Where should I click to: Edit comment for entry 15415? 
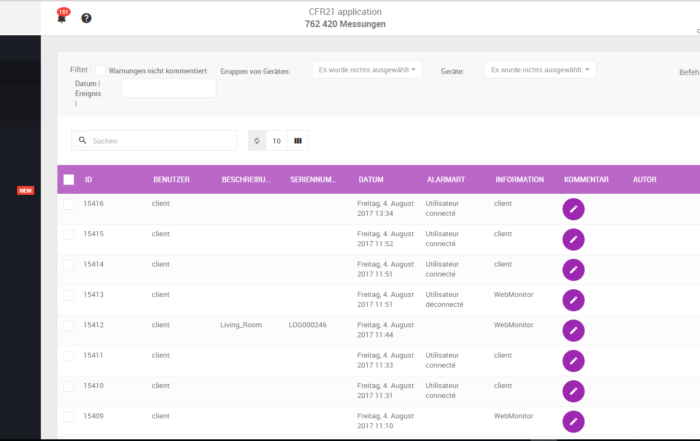pyautogui.click(x=573, y=240)
